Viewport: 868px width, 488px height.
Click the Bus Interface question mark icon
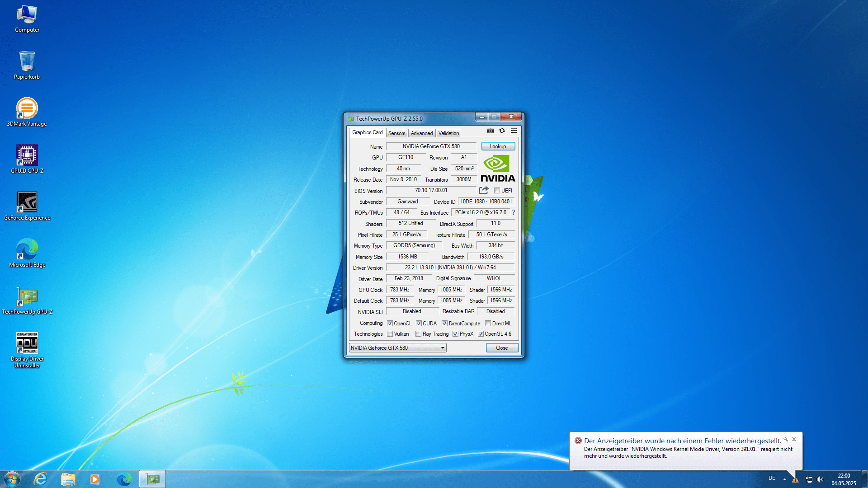tap(514, 212)
